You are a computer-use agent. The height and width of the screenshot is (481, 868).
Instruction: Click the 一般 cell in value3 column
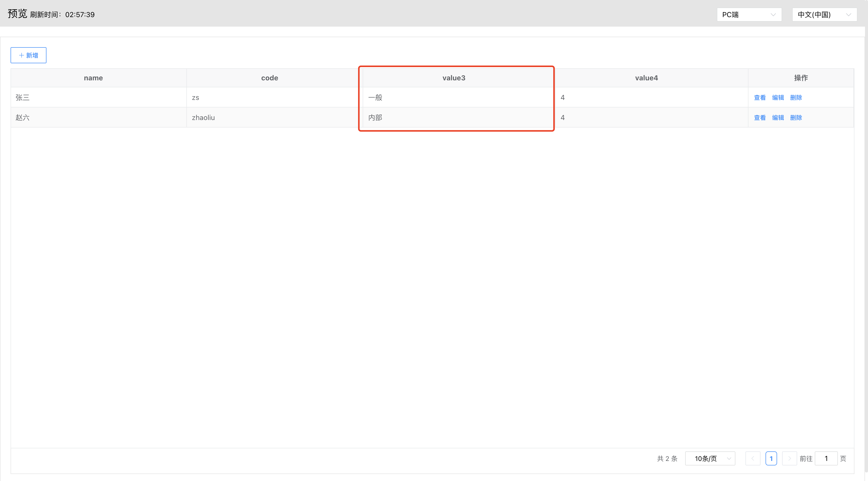[375, 98]
